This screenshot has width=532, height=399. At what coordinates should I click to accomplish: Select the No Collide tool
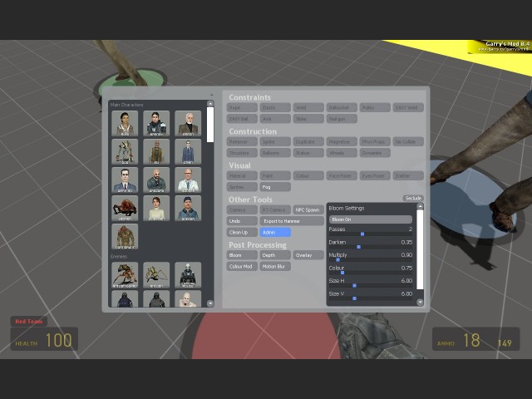click(x=408, y=141)
